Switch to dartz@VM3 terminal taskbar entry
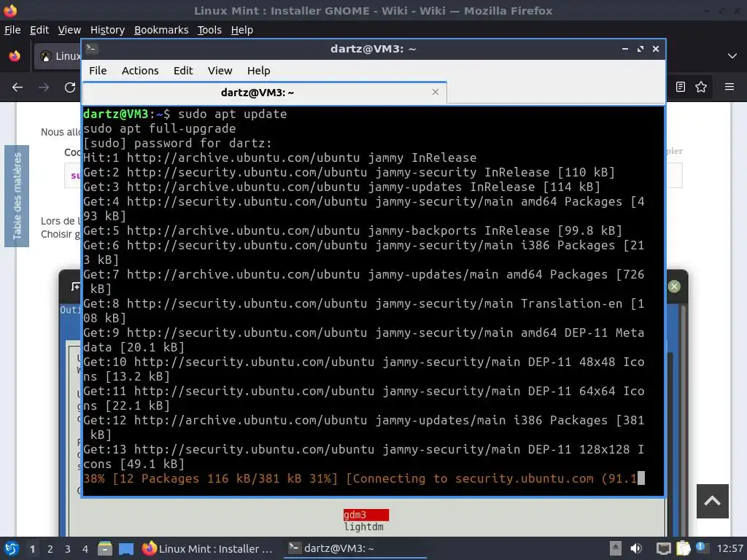Screen dimensions: 747x560 pos(355,548)
